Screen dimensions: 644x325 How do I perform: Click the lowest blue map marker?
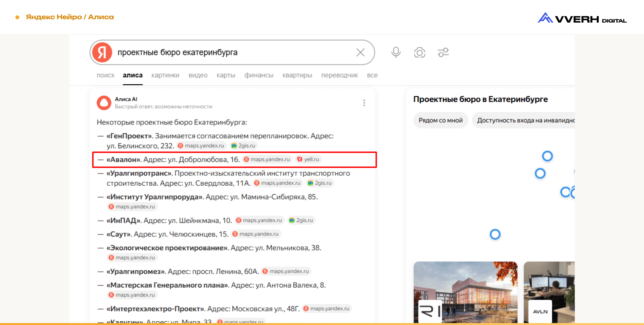495,235
